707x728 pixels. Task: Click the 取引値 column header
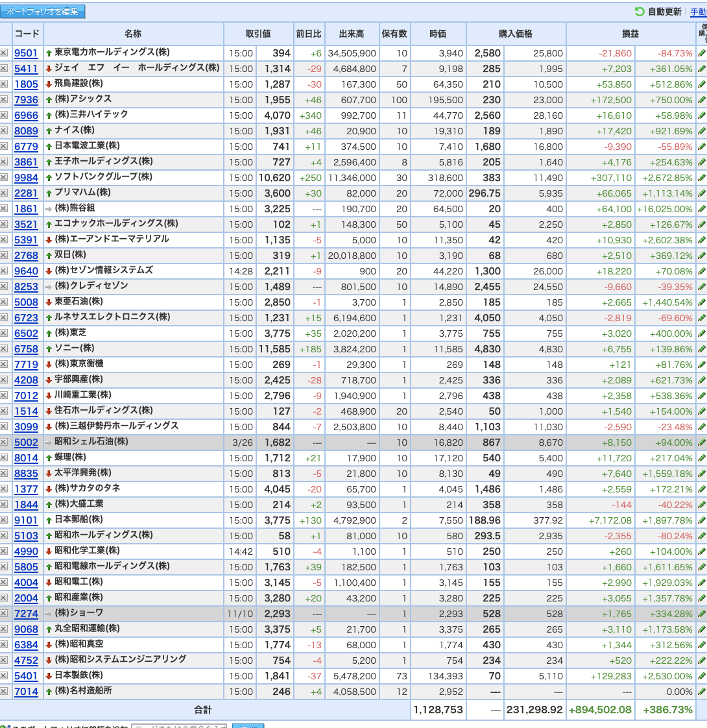coord(259,34)
